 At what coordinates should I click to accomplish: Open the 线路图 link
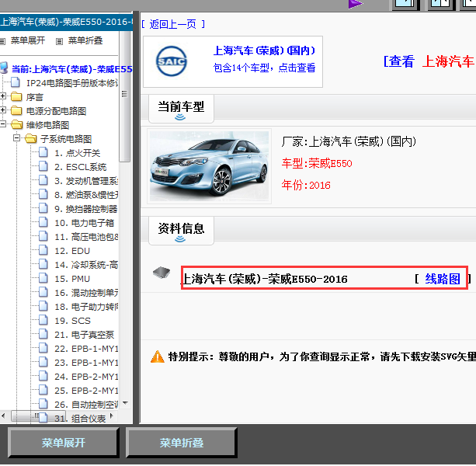click(x=443, y=279)
